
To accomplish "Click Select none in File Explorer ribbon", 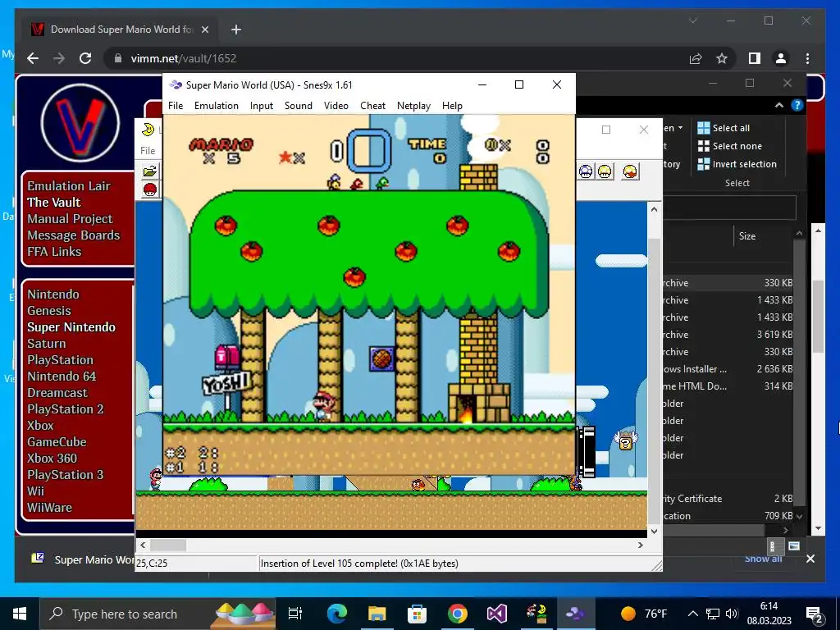I will coord(729,146).
